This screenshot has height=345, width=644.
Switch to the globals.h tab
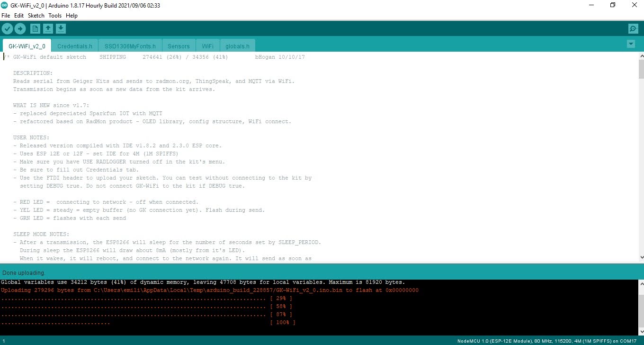click(x=237, y=46)
